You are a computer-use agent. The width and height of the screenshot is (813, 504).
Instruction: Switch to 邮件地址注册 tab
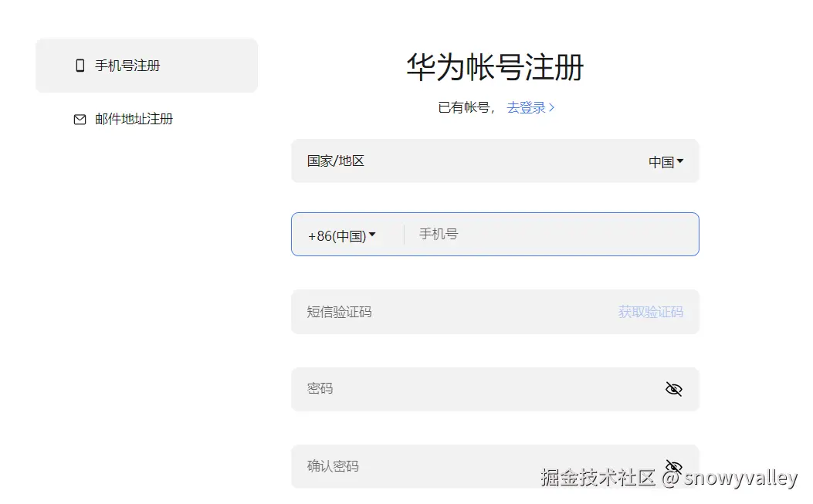click(134, 120)
